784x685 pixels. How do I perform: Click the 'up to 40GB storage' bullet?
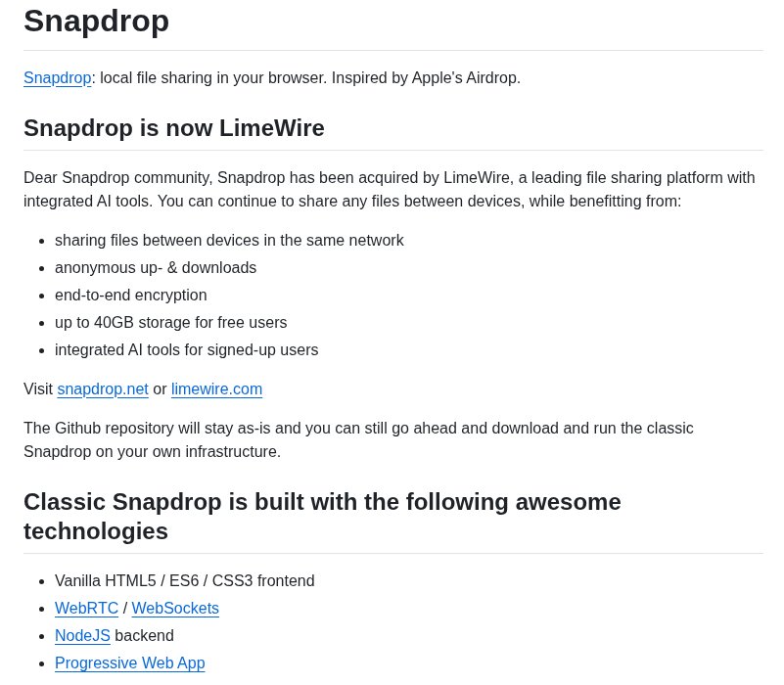tap(171, 323)
